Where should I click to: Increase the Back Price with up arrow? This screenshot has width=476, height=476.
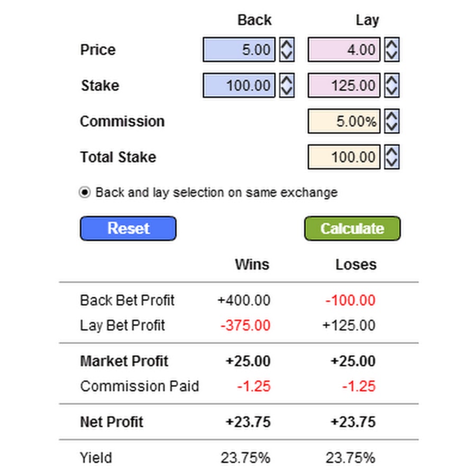tap(286, 45)
